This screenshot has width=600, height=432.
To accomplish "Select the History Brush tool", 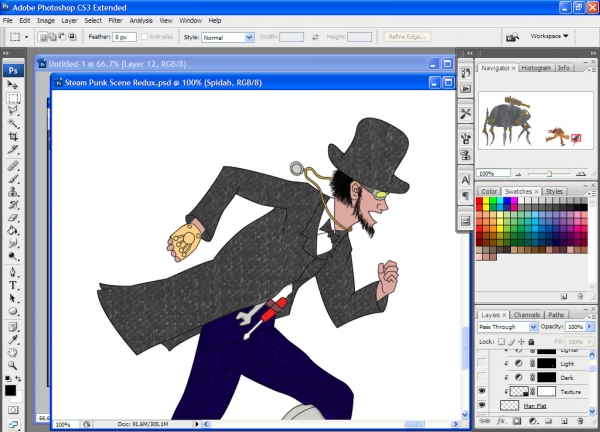I will pyautogui.click(x=13, y=204).
